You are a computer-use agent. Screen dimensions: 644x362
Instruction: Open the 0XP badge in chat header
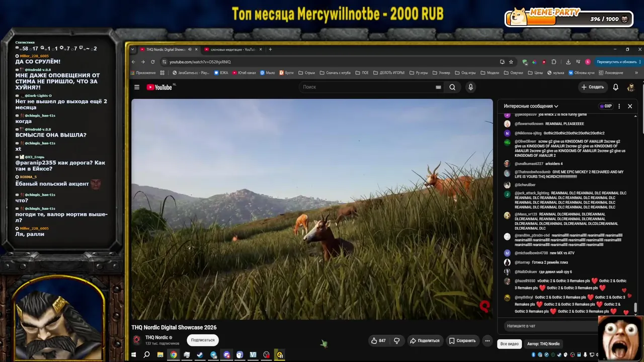point(605,106)
